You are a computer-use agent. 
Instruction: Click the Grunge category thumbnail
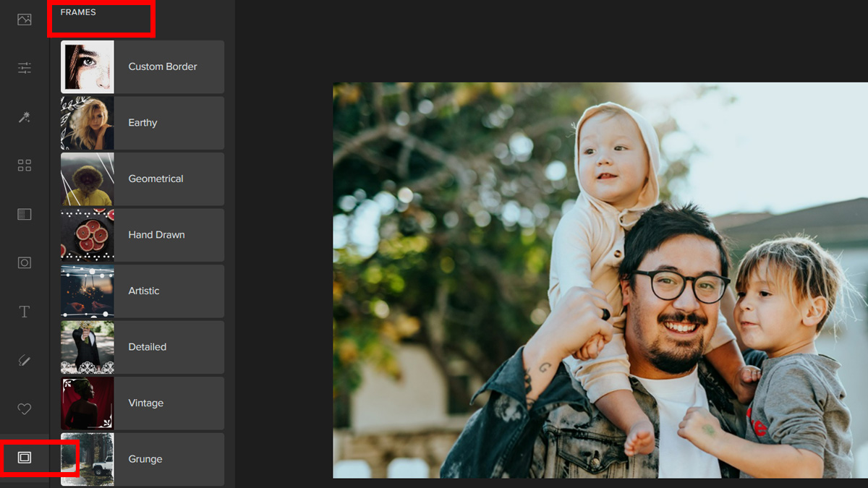click(x=88, y=459)
